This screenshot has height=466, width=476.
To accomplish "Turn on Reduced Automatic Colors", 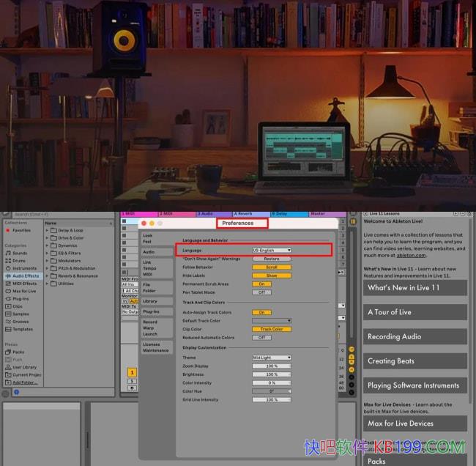I will [261, 338].
